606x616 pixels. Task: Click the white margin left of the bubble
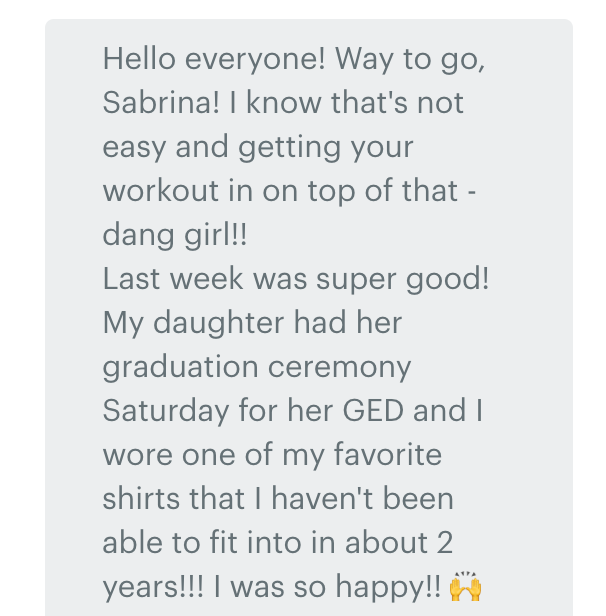click(x=22, y=314)
